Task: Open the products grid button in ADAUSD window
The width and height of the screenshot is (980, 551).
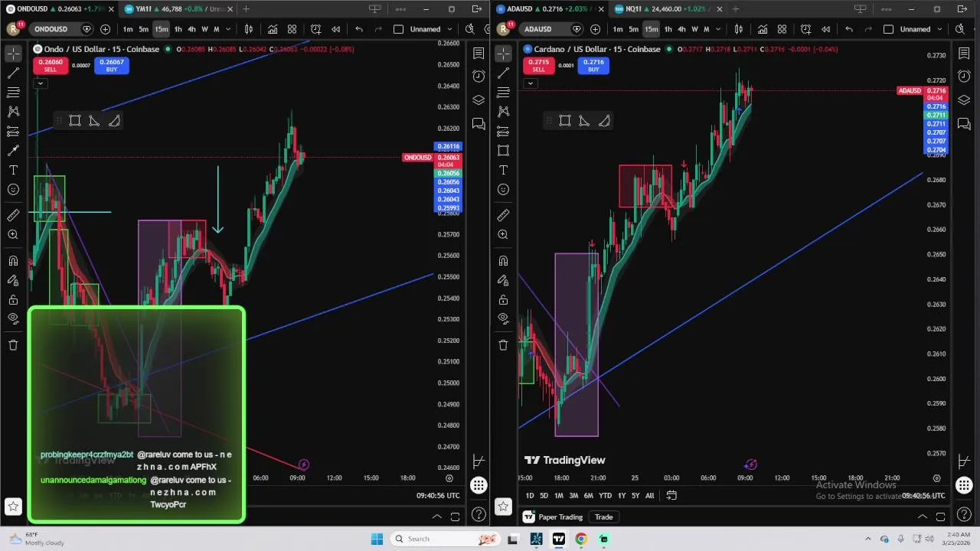Action: coord(964,485)
